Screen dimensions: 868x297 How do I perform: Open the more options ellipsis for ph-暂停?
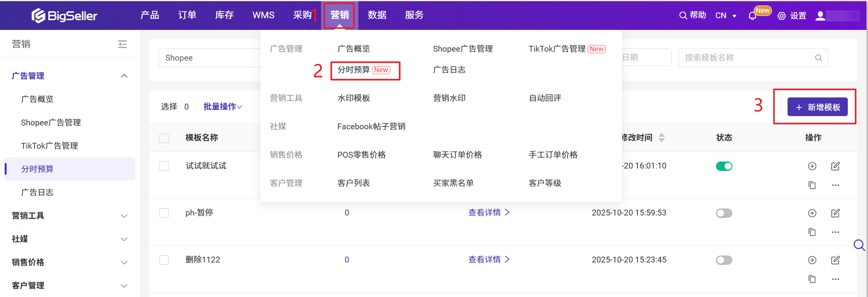pyautogui.click(x=835, y=232)
